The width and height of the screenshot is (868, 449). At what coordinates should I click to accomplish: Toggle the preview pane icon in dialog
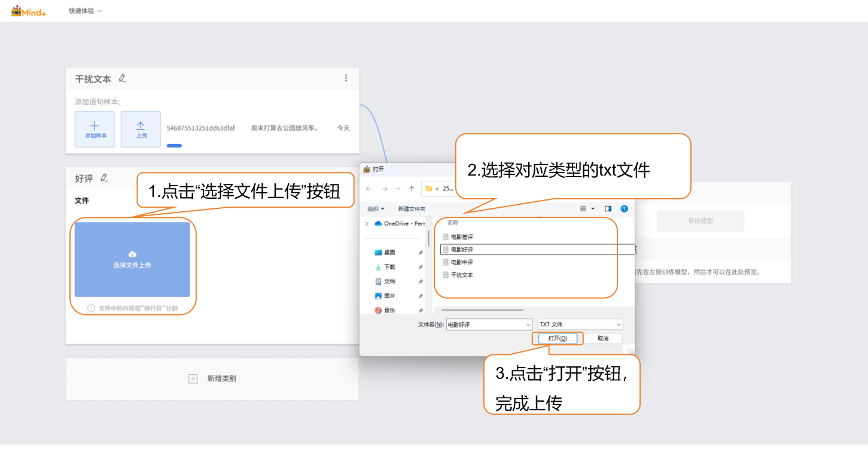pyautogui.click(x=608, y=209)
